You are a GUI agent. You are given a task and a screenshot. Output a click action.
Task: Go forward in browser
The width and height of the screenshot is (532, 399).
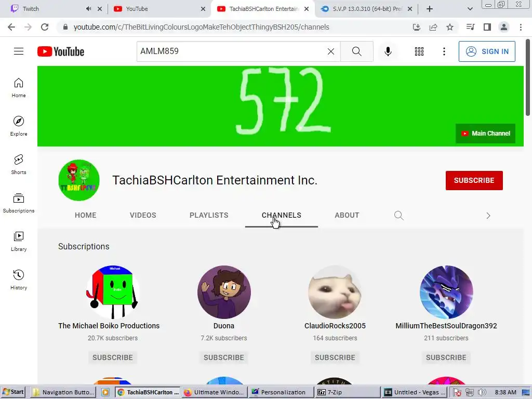click(28, 27)
